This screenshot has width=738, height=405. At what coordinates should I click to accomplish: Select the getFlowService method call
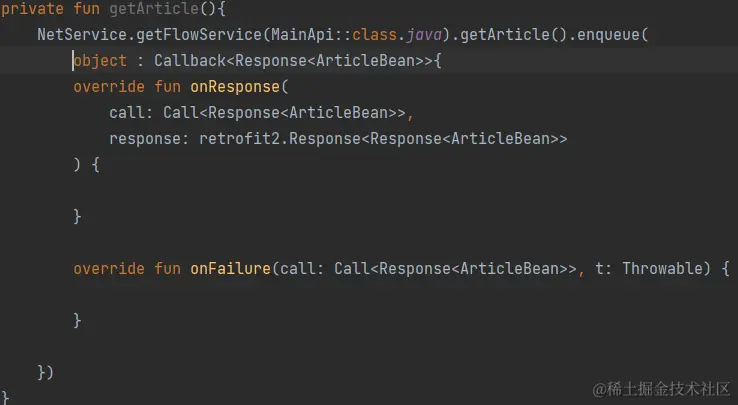tap(199, 34)
